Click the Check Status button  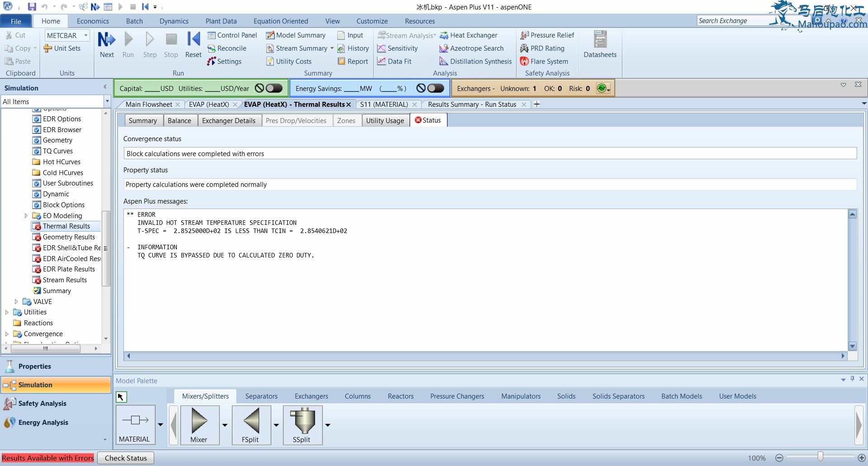click(126, 458)
